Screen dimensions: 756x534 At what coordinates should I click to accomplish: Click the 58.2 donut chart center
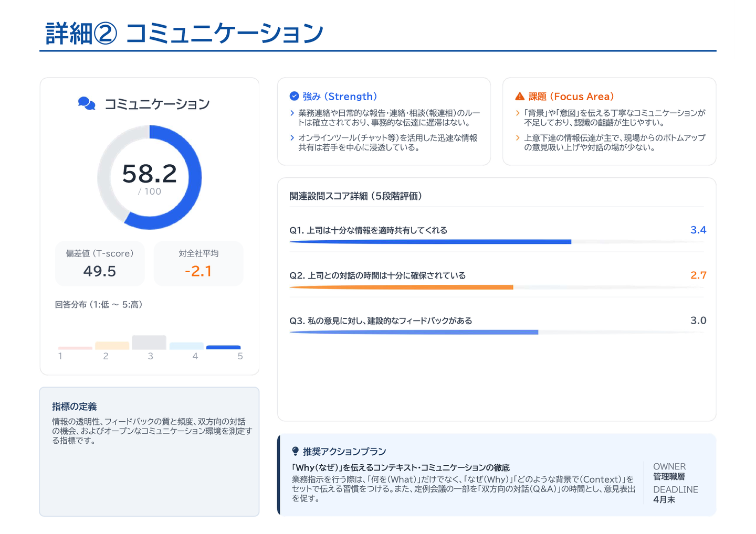click(x=150, y=177)
